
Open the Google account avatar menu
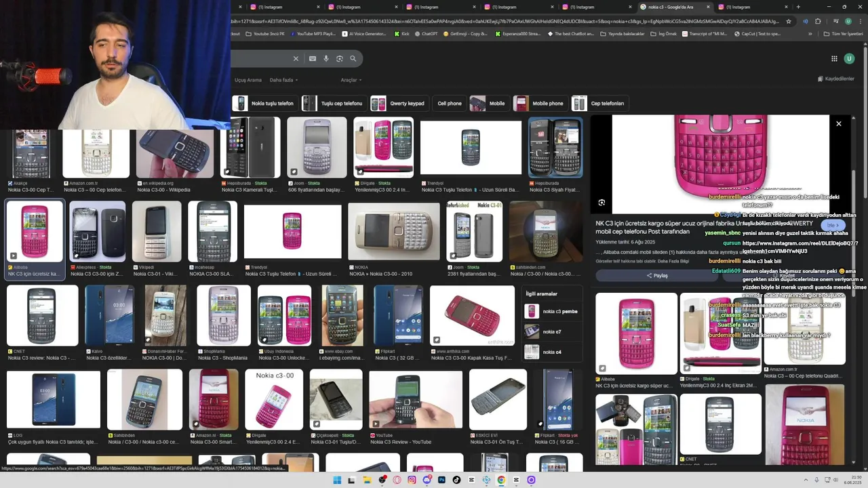[849, 59]
